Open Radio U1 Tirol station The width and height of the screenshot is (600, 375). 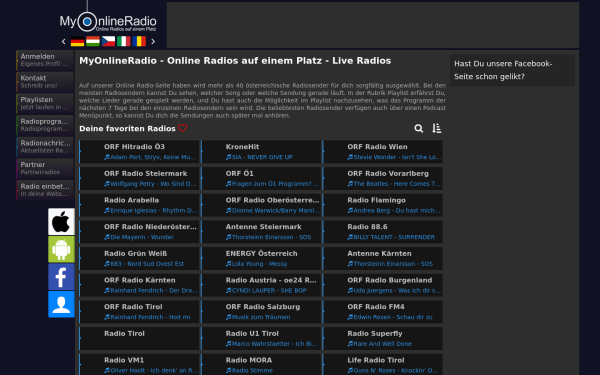coord(261,338)
